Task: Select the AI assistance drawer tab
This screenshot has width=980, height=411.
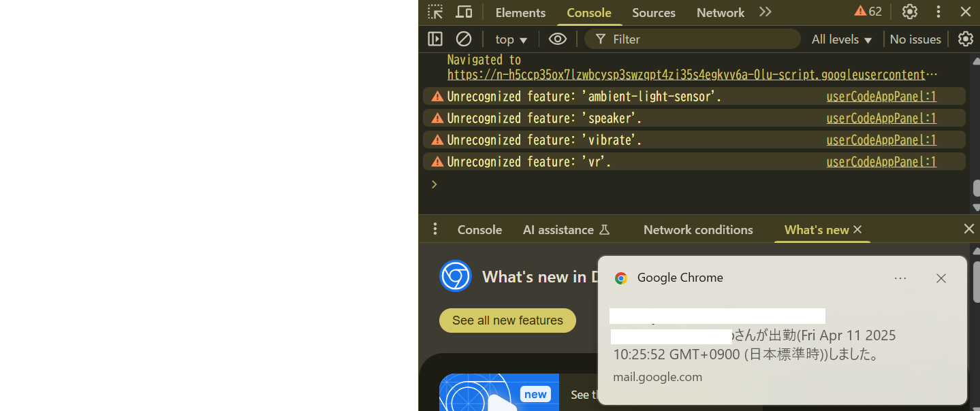Action: [566, 230]
